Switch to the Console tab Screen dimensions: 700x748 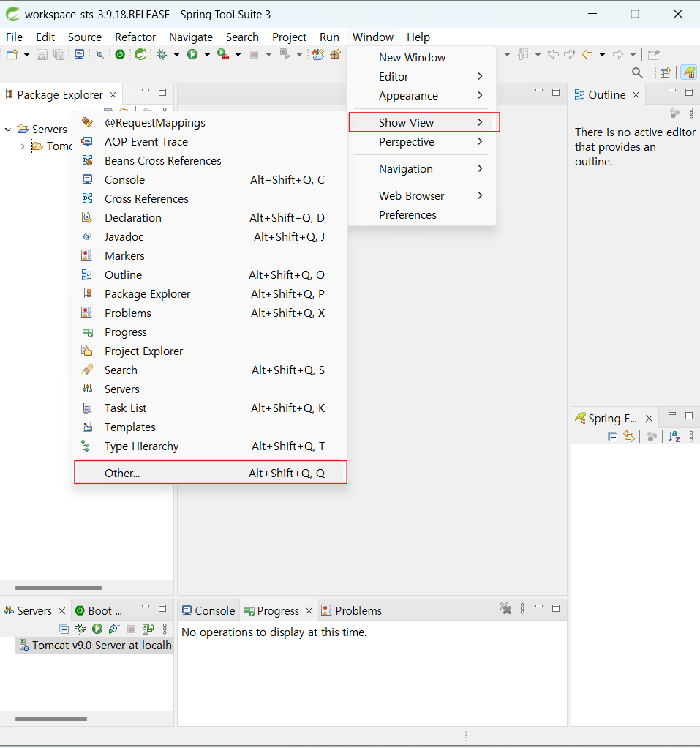(209, 610)
